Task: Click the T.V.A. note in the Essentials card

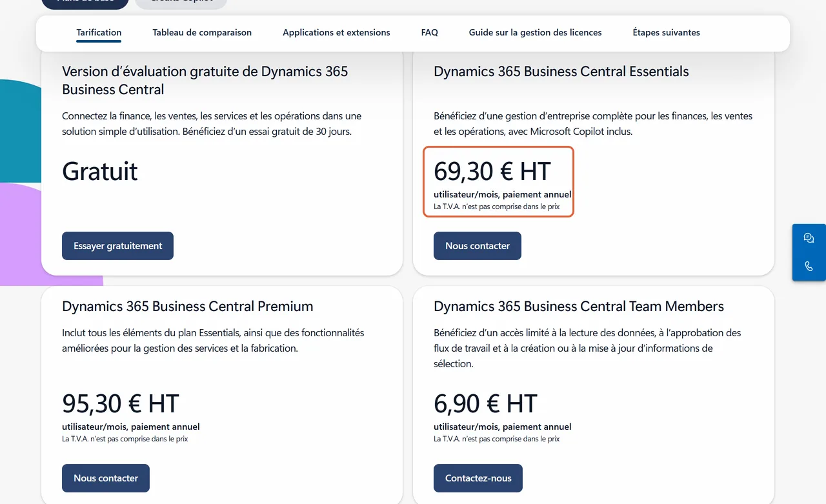Action: click(x=497, y=207)
